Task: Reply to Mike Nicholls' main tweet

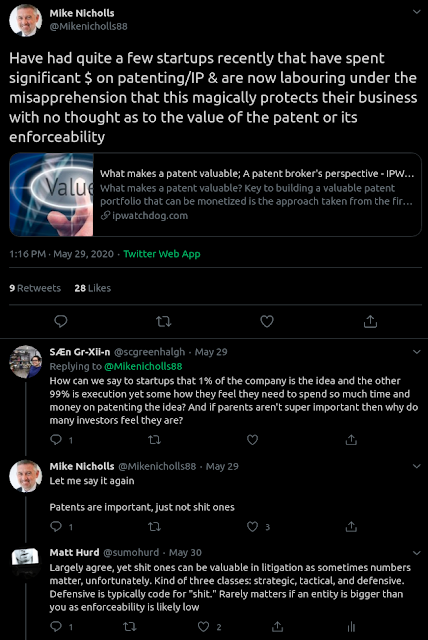Action: pos(60,321)
